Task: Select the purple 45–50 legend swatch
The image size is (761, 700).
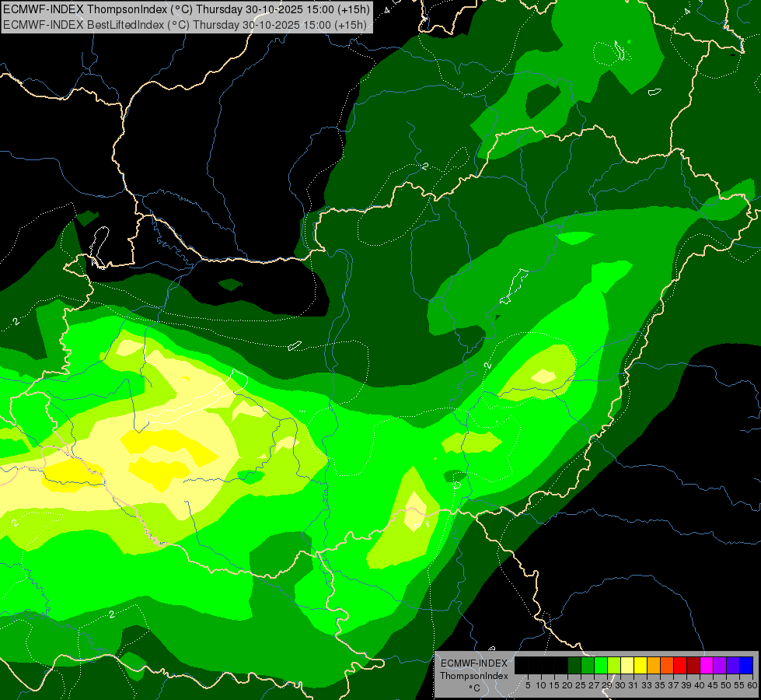Action: 720,665
